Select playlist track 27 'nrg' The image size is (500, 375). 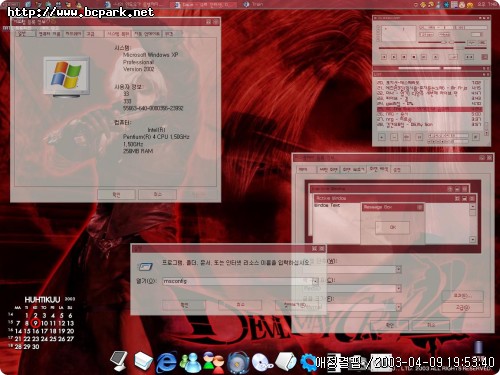click(429, 119)
